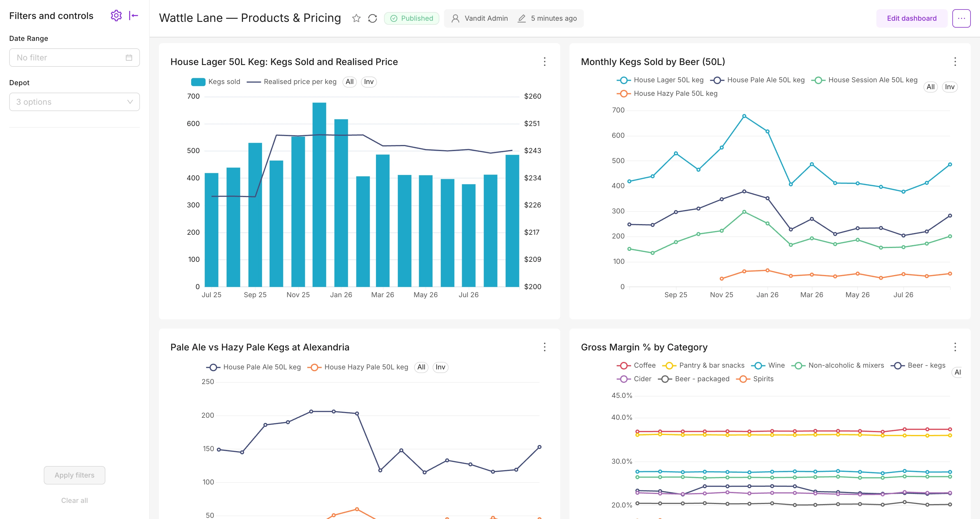Toggle Non-alcoholic & mixers legend item
Image resolution: width=980 pixels, height=519 pixels.
click(x=838, y=365)
